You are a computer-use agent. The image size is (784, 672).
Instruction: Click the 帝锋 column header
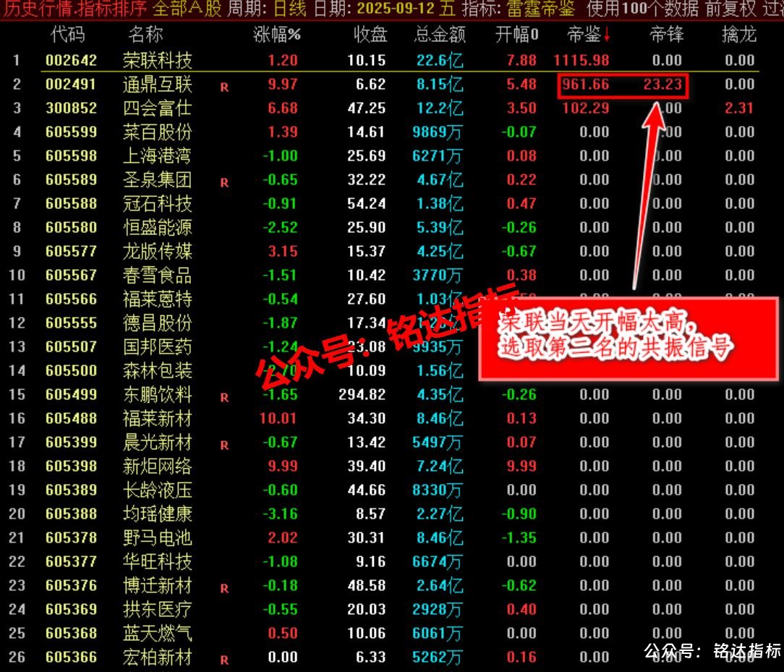(667, 35)
